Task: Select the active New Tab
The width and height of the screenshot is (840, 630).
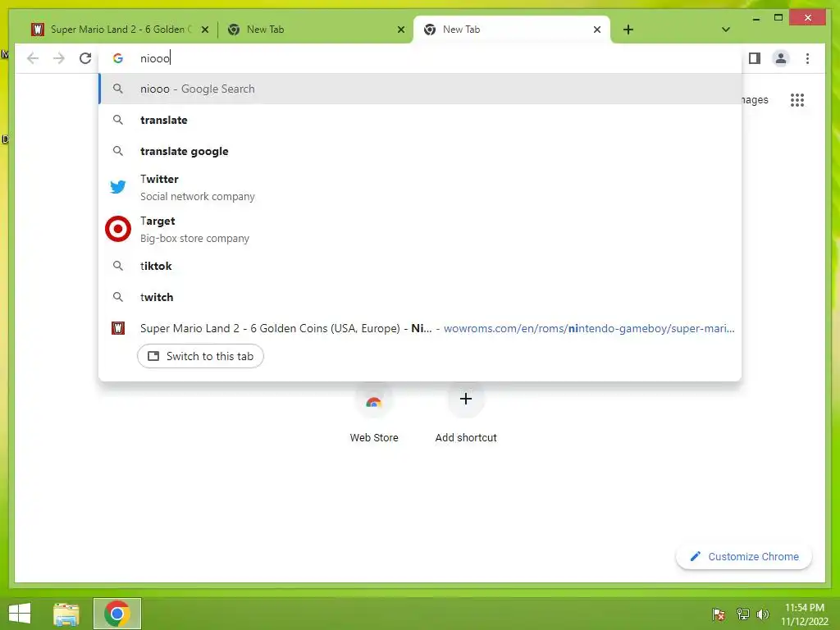Action: coord(512,30)
